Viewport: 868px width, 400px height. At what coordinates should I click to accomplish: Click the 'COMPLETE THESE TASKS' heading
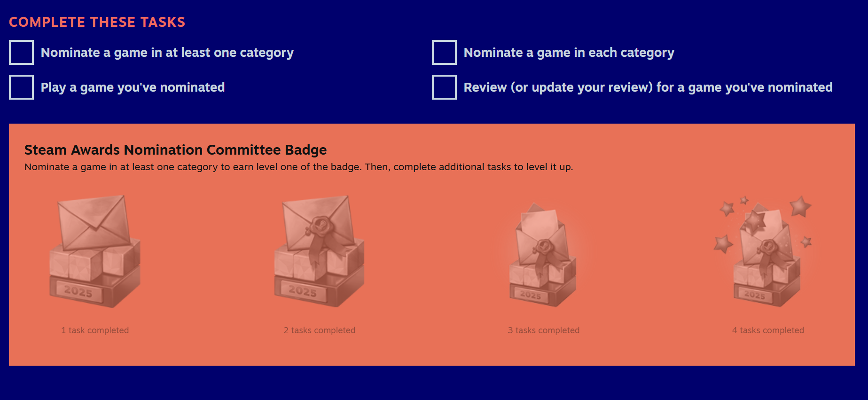pos(97,22)
